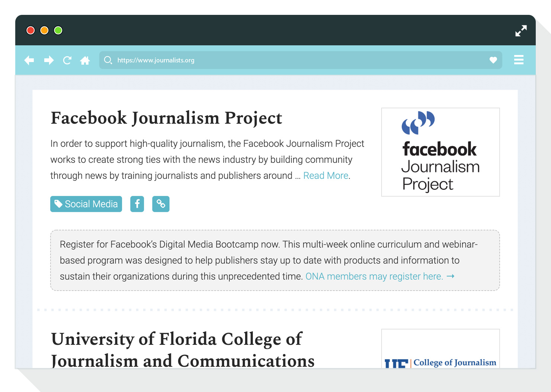Follow the Read More link
The height and width of the screenshot is (392, 551).
tap(326, 175)
